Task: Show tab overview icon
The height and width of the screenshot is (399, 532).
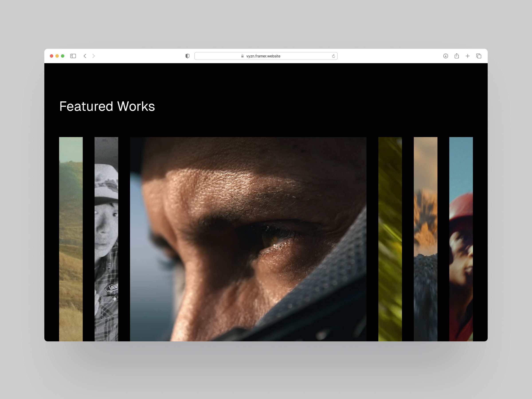Action: [479, 56]
